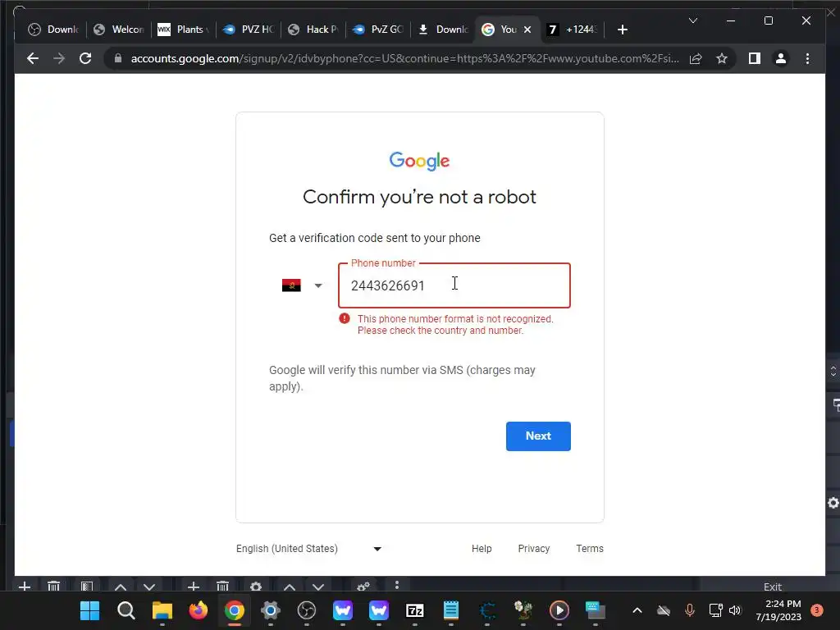Switch to the PVZ HC tab
This screenshot has height=630, width=840.
tap(248, 30)
